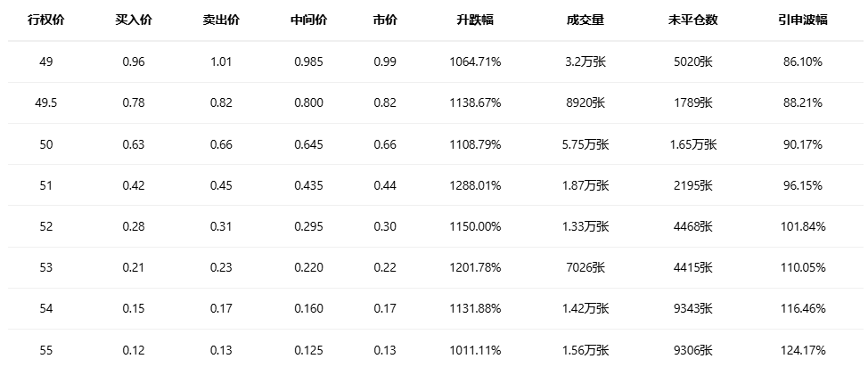This screenshot has width=868, height=367.
Task: Select the strike price 52 row
Action: click(46, 226)
